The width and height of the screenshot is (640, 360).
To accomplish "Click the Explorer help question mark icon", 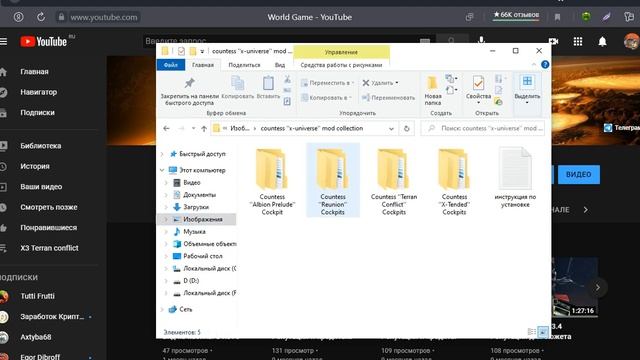I will tap(545, 64).
